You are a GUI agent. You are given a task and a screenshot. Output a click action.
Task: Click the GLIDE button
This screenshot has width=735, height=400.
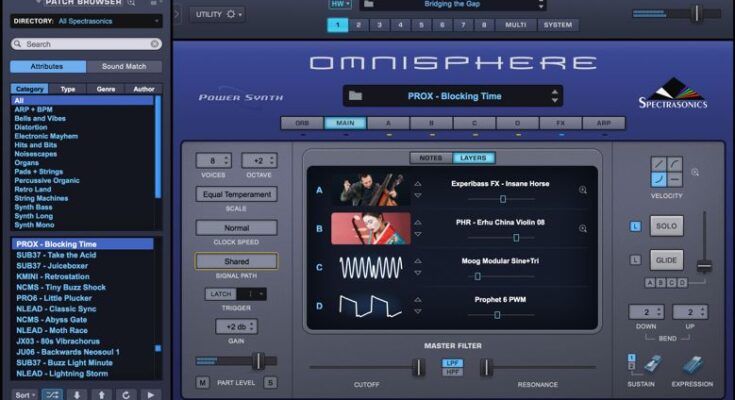pos(666,260)
